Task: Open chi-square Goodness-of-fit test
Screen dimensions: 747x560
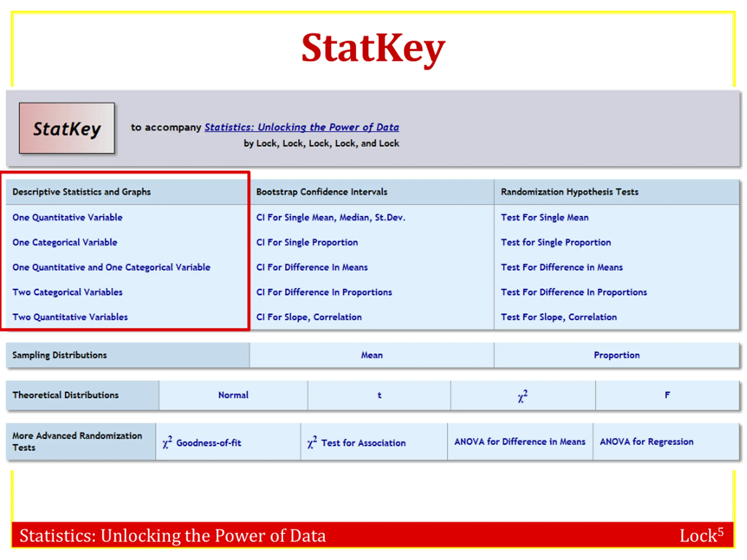Action: pyautogui.click(x=202, y=442)
